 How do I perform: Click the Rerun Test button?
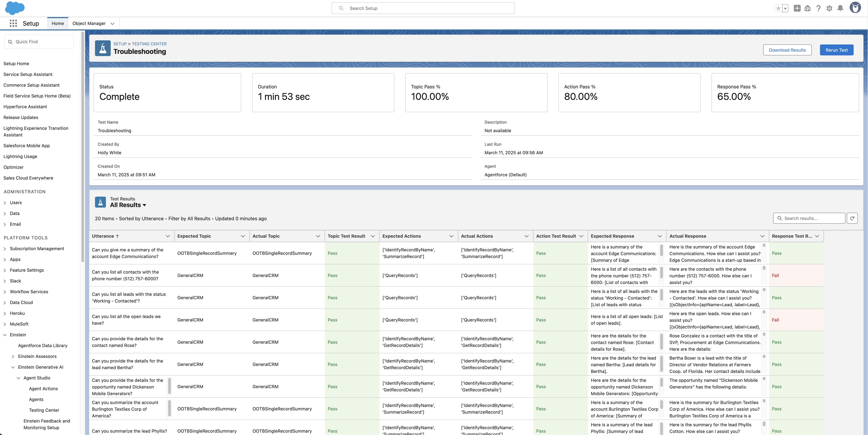[836, 50]
